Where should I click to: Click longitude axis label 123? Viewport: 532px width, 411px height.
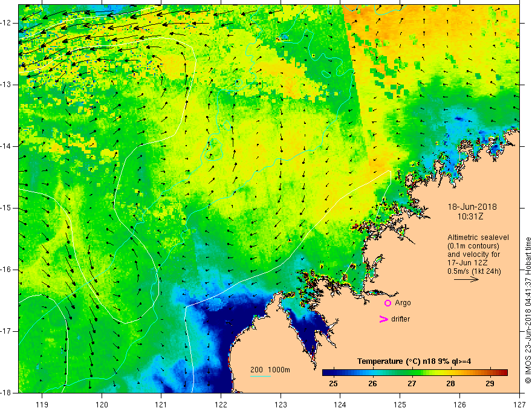pos(281,404)
